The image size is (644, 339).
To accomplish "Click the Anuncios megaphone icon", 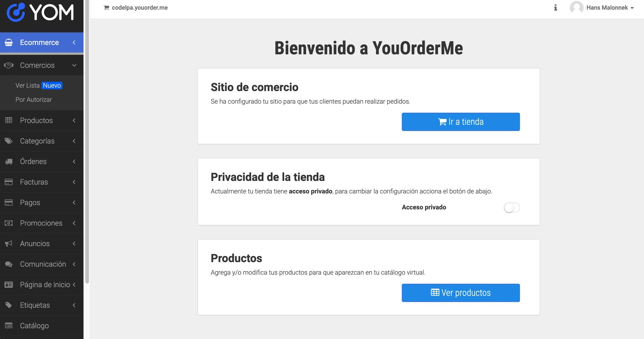I will [x=9, y=243].
